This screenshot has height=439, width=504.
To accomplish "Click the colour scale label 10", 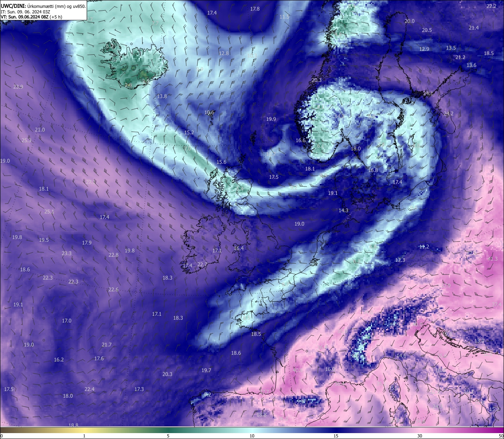I will point(252,436).
